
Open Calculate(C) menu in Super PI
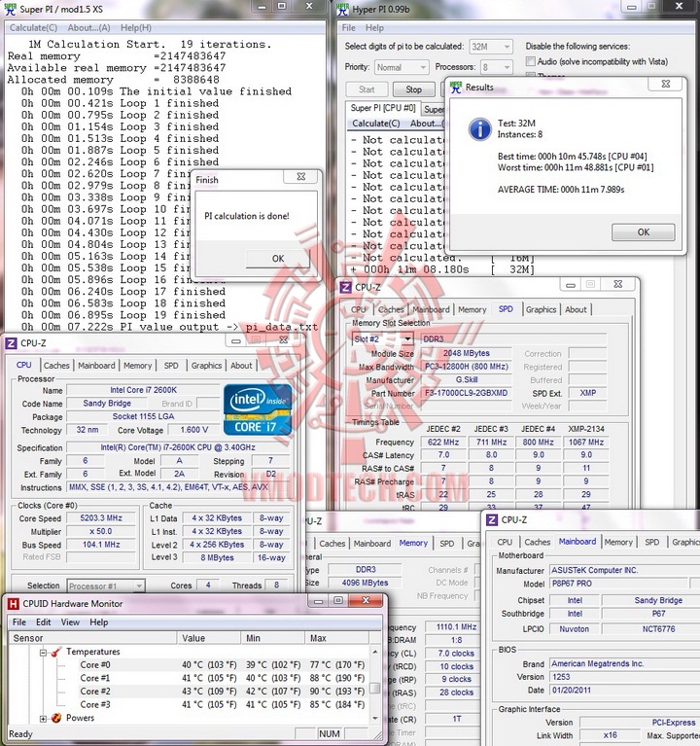[33, 28]
